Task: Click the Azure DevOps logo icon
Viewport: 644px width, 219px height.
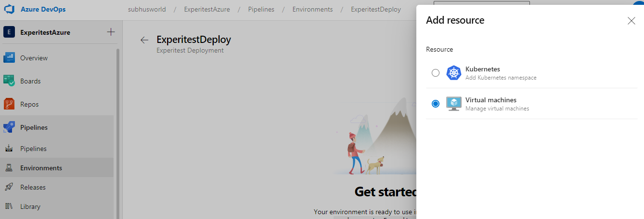Action: (10, 9)
